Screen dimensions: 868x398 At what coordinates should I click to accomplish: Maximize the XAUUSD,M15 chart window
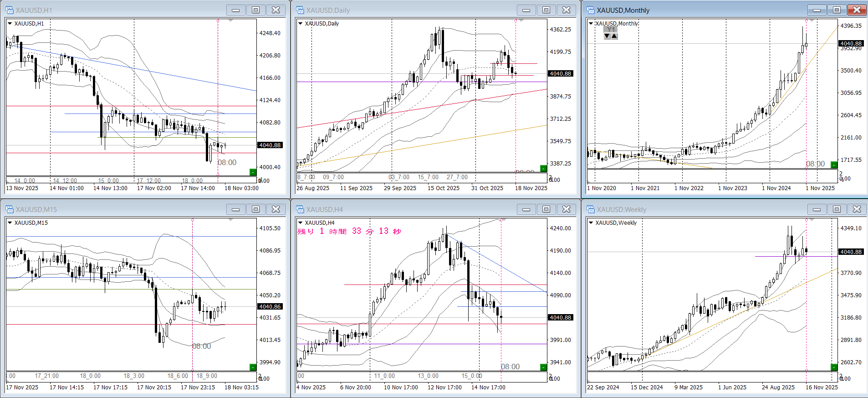(x=255, y=209)
